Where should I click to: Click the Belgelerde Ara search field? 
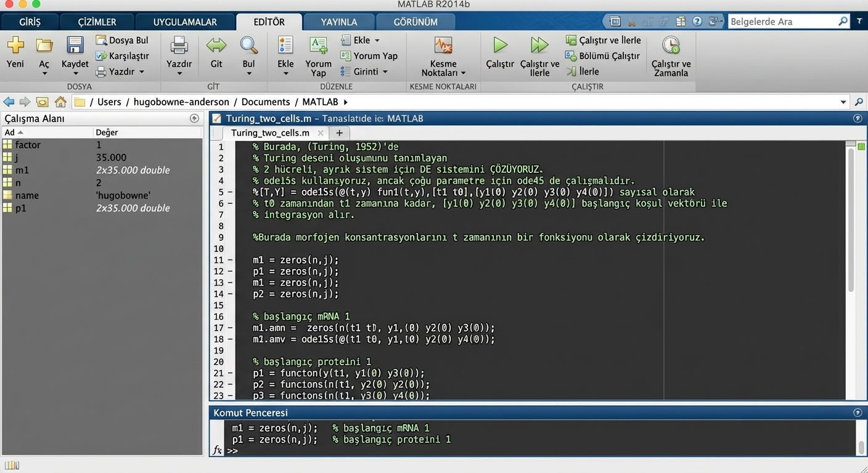tap(783, 22)
